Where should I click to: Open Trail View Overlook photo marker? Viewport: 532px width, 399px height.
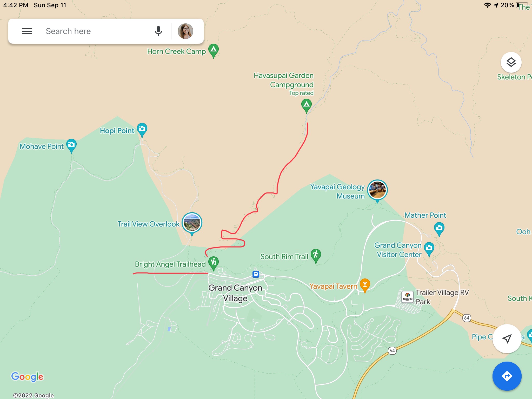[192, 223]
